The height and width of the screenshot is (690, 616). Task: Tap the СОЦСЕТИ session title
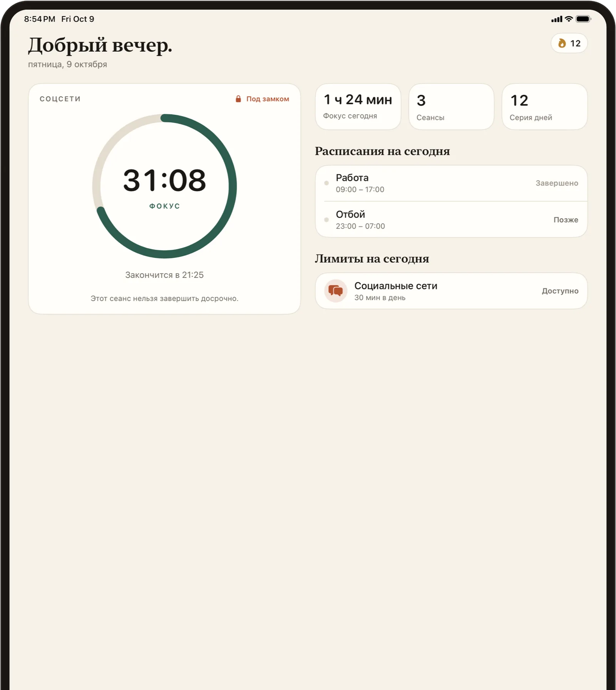tap(60, 99)
